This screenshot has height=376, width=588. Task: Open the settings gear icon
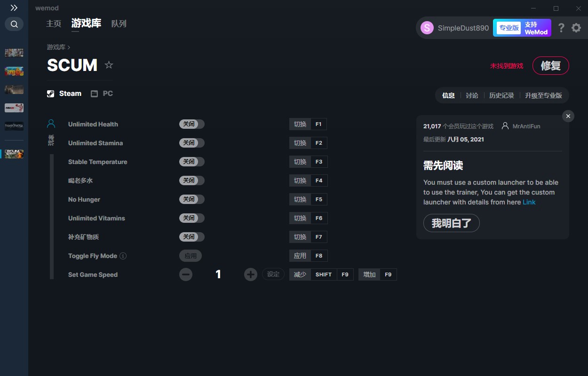tap(576, 28)
